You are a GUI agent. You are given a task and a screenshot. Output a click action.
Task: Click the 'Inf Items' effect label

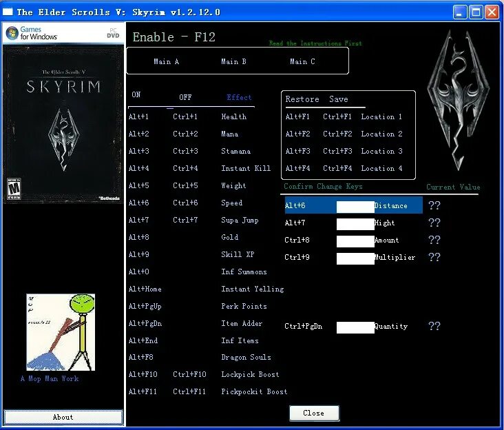pyautogui.click(x=240, y=340)
